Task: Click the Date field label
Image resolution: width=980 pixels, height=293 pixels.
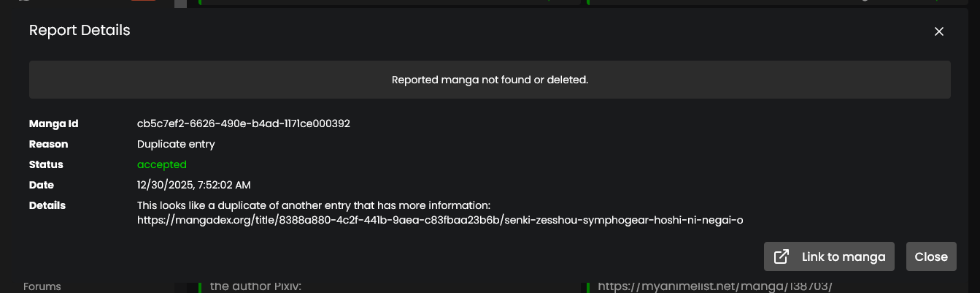Action: 42,185
